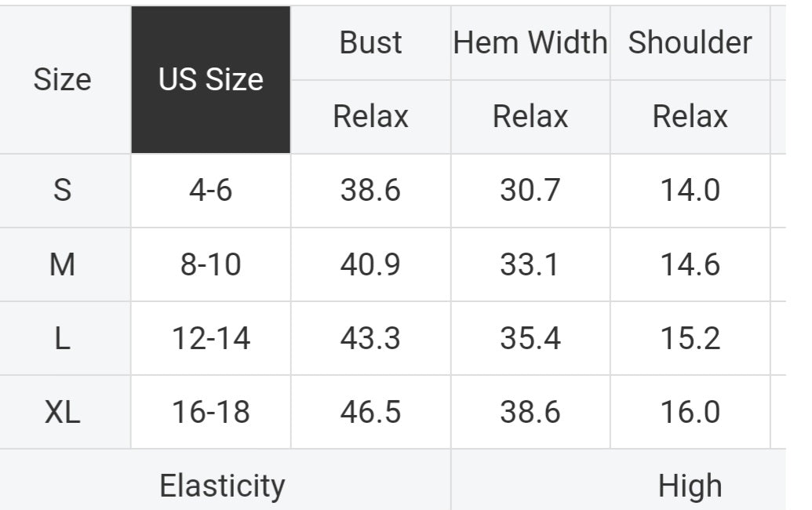Select the XL size row label
The image size is (812, 510).
click(x=62, y=412)
